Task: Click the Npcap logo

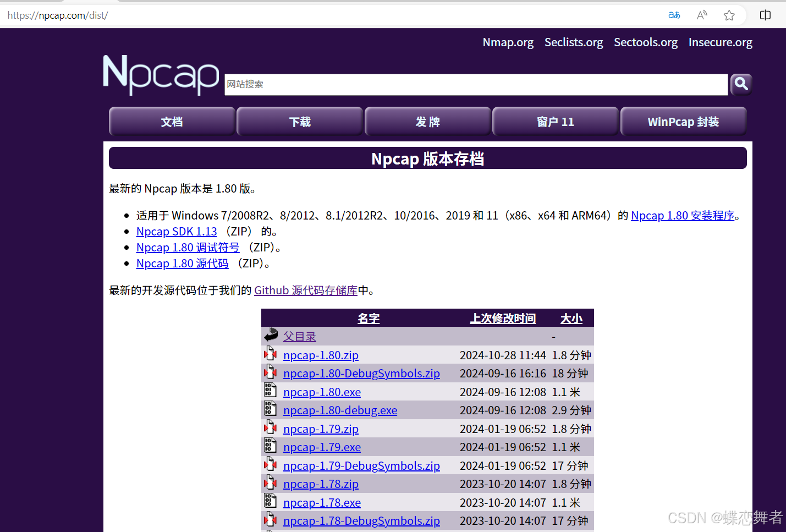Action: pyautogui.click(x=161, y=75)
